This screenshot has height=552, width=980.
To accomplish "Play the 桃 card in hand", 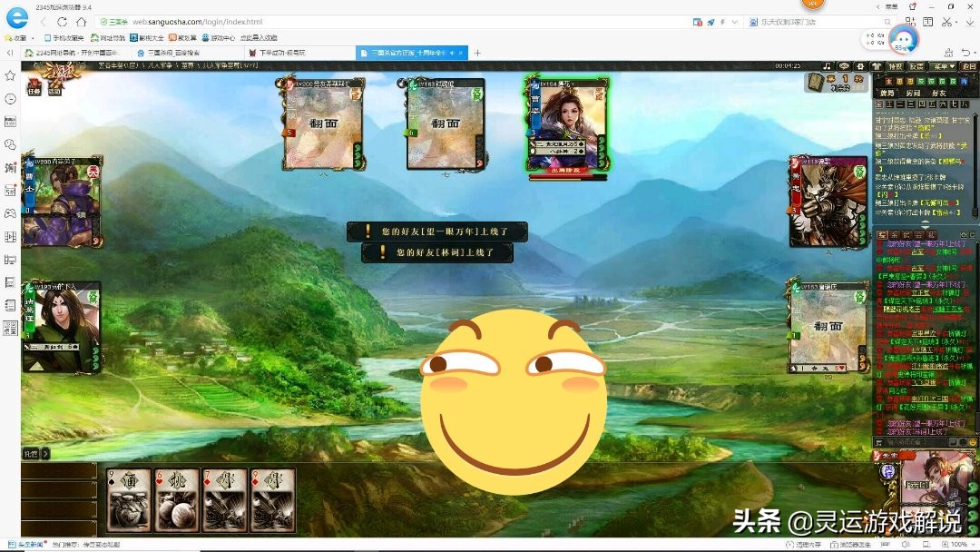I will pyautogui.click(x=177, y=501).
